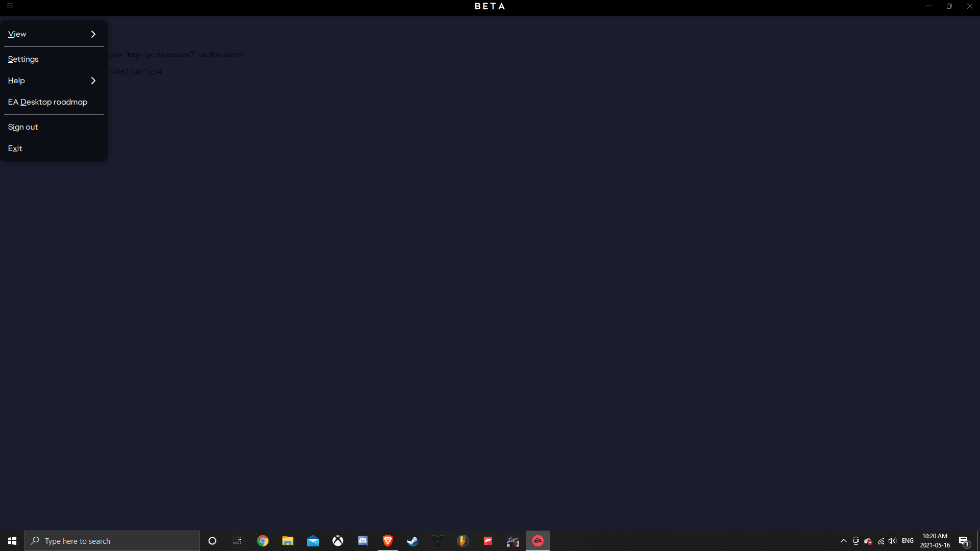Open File Explorer from taskbar

(x=288, y=541)
